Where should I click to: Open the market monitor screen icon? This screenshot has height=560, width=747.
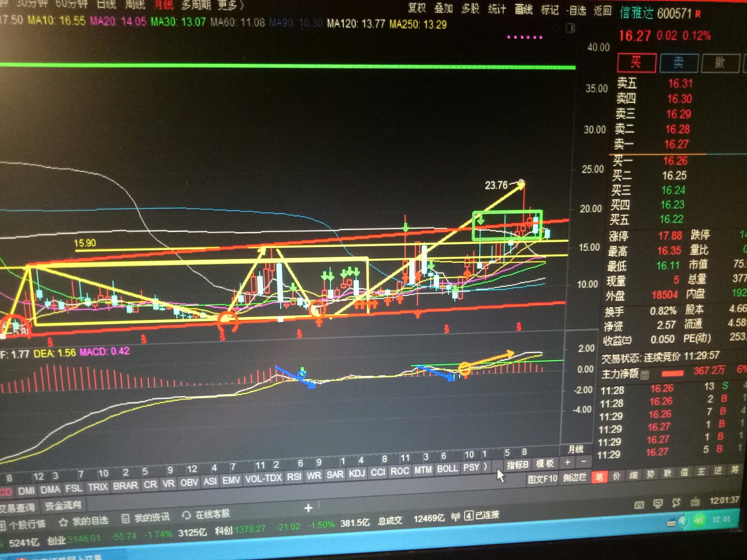(x=658, y=504)
